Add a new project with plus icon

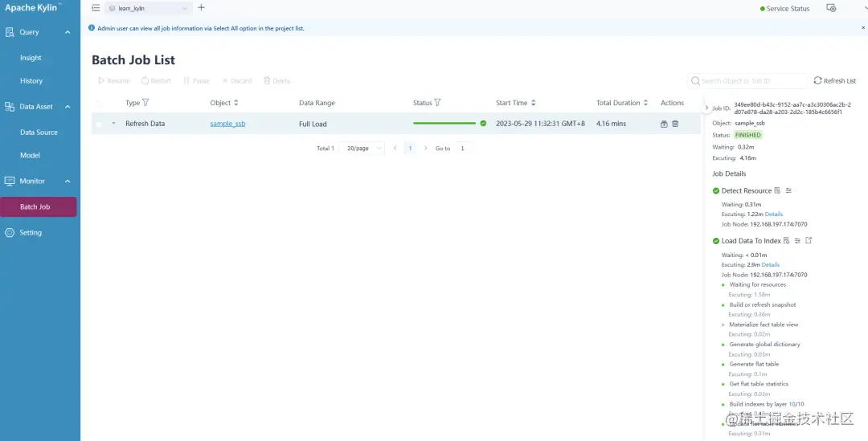pos(201,8)
